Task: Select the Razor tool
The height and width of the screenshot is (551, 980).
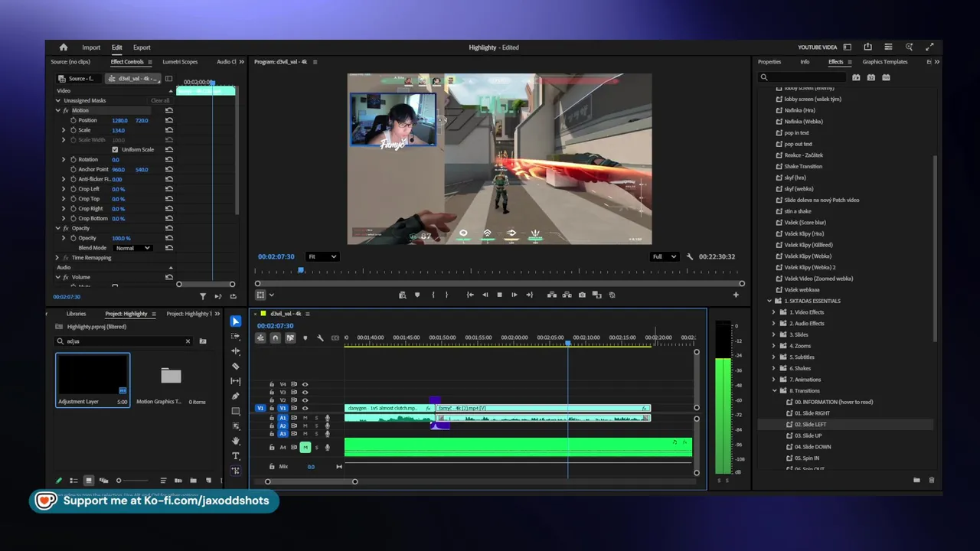Action: point(236,366)
